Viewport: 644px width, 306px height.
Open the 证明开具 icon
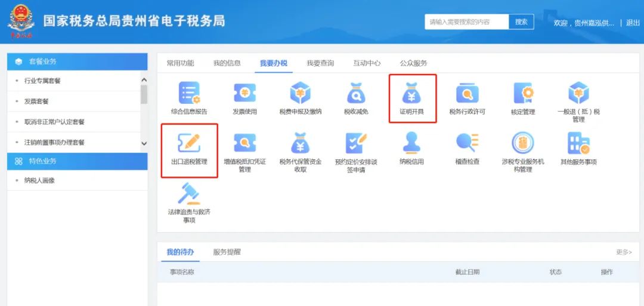click(x=411, y=93)
